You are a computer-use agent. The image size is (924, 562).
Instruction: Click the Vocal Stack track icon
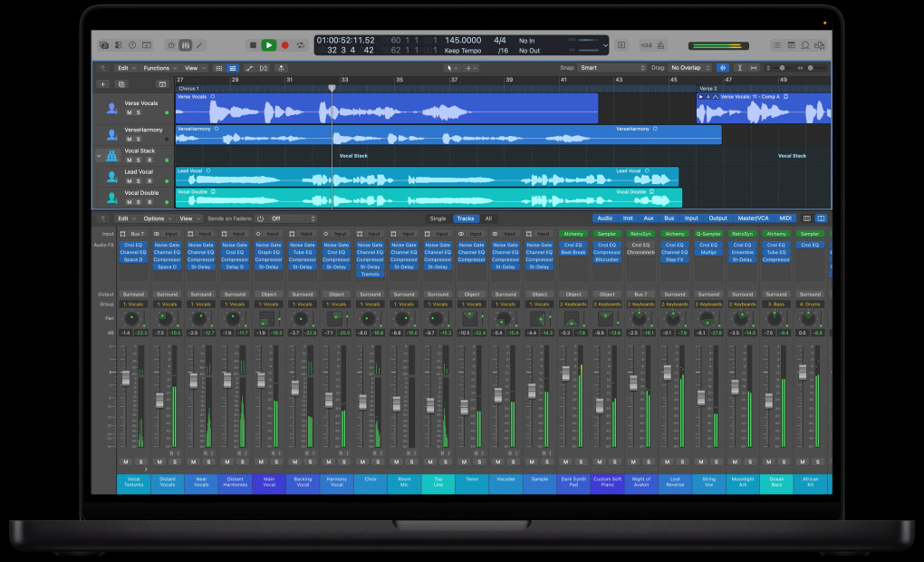click(x=111, y=156)
